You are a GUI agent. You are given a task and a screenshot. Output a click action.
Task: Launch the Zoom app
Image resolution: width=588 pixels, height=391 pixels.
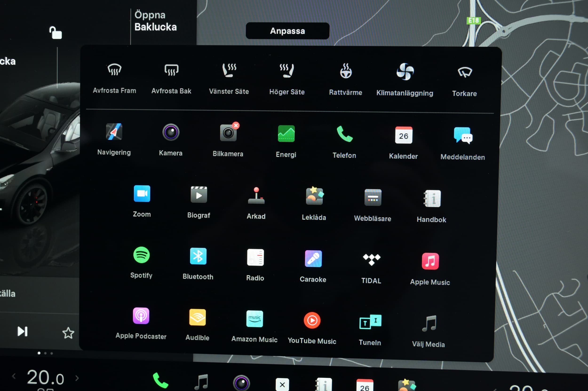(142, 201)
